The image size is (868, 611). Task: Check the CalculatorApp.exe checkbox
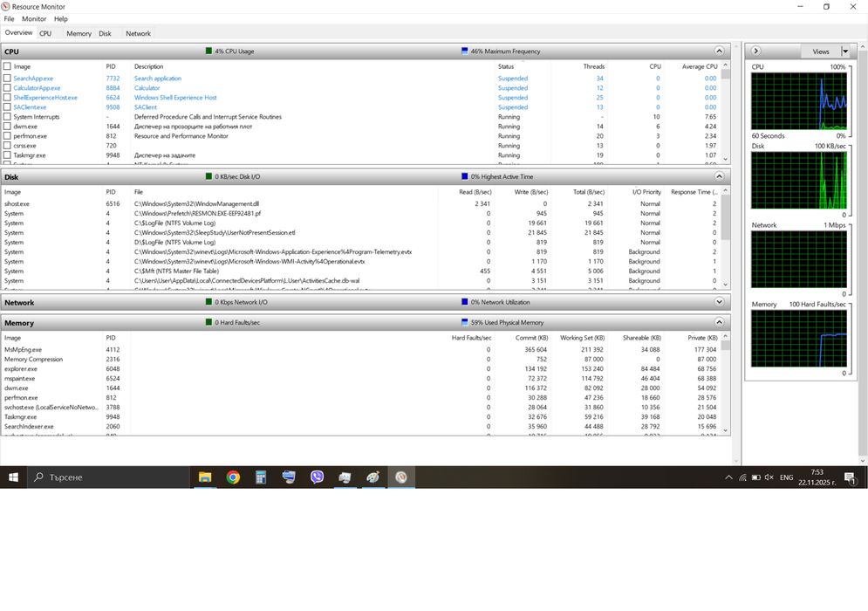[7, 88]
